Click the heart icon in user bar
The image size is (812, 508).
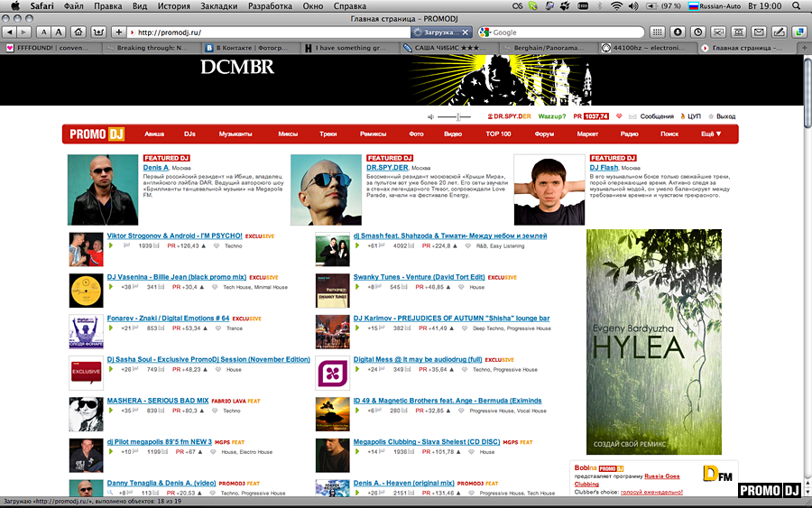click(619, 116)
